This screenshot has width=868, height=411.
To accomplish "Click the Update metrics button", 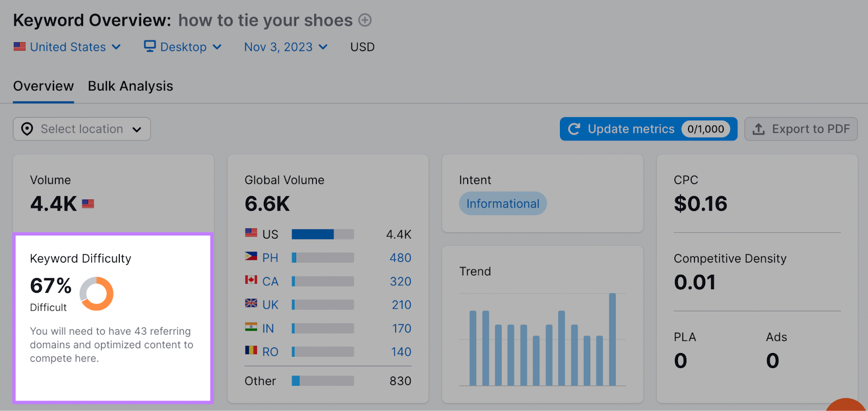I will pos(630,129).
